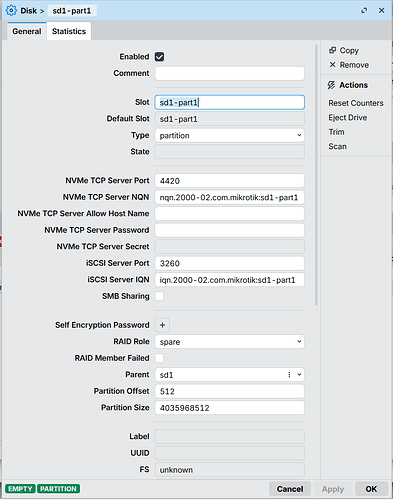Click the Slot input field
The height and width of the screenshot is (500, 393).
point(230,102)
